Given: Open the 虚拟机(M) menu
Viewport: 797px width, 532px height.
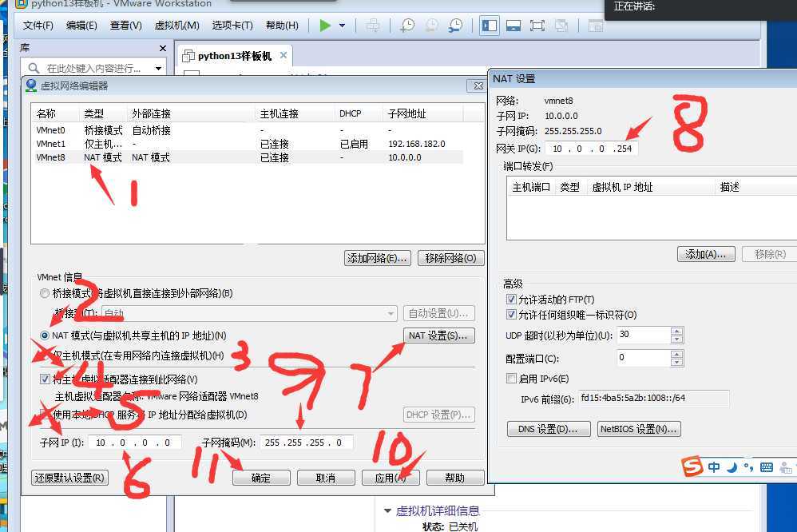Looking at the screenshot, I should (176, 26).
